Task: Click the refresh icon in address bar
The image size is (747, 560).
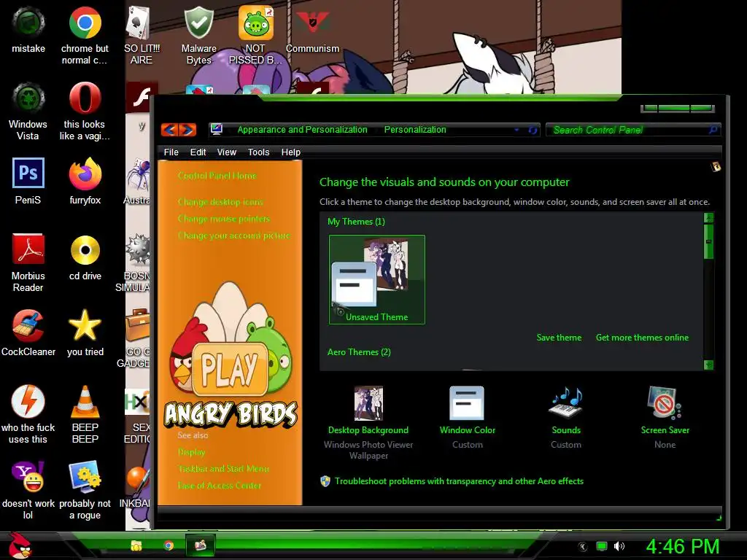Action: (x=533, y=130)
